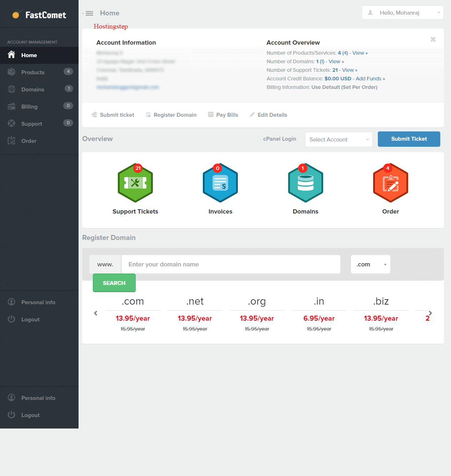Click View link for Support Tickets

(350, 70)
